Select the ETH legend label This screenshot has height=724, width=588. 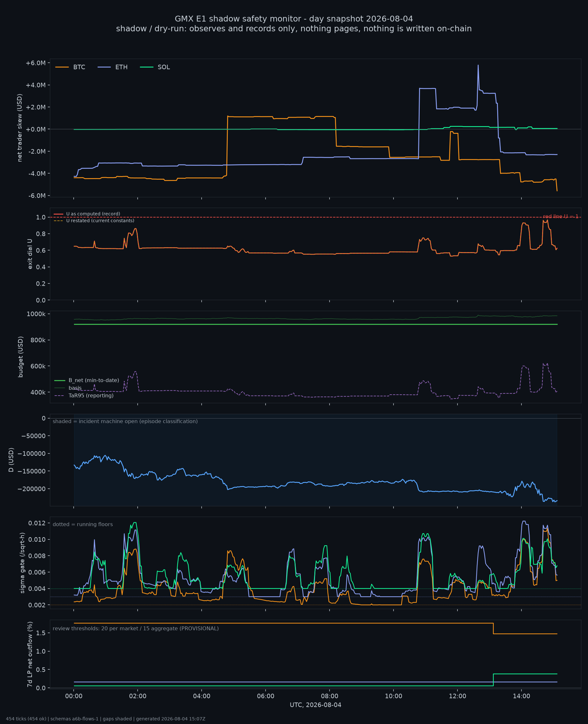pos(121,67)
